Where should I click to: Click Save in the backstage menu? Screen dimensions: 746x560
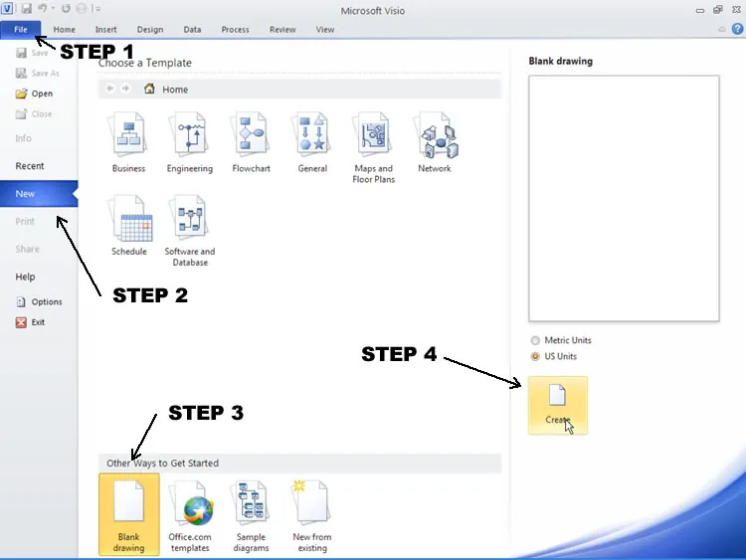pos(32,53)
